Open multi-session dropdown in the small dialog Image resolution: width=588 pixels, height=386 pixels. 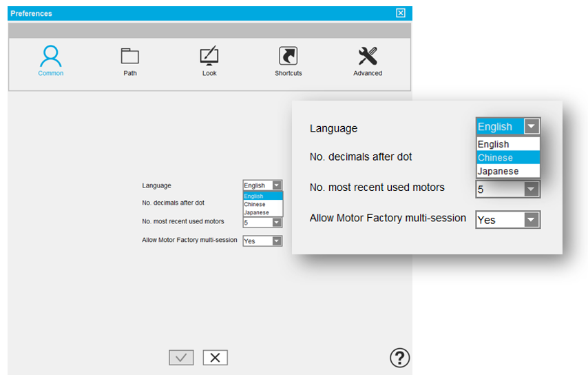click(277, 241)
